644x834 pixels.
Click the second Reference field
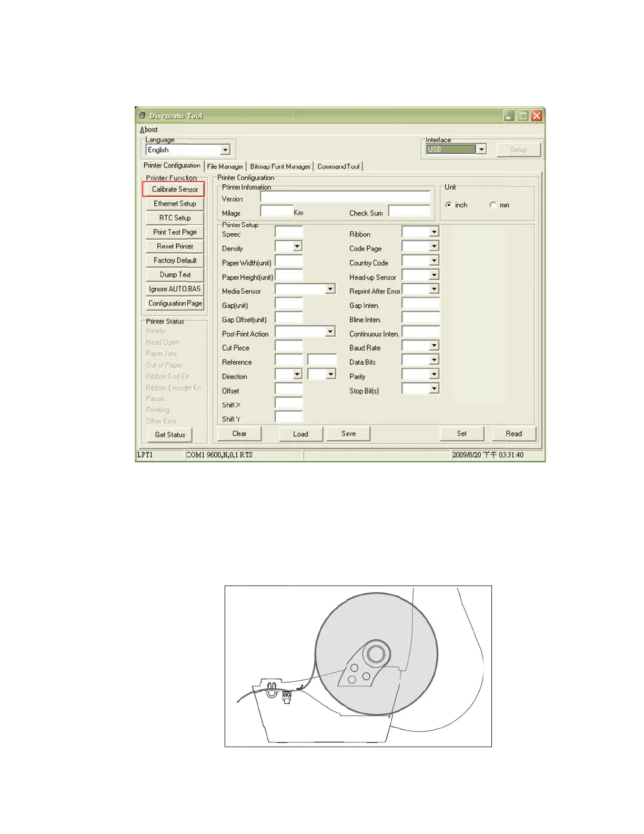pyautogui.click(x=321, y=360)
